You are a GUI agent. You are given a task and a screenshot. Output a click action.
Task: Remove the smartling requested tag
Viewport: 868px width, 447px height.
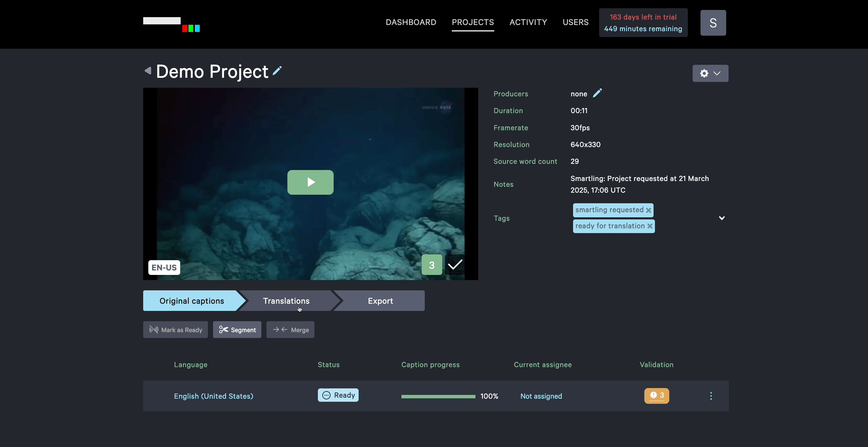click(x=648, y=210)
